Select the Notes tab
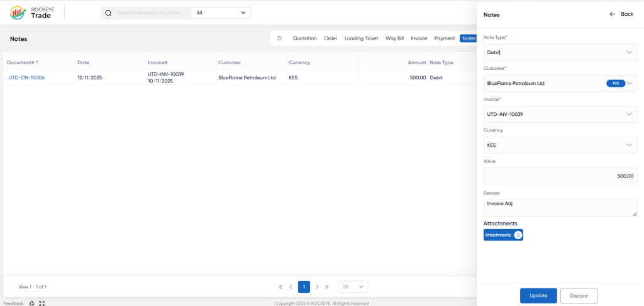The width and height of the screenshot is (644, 306). coord(468,38)
